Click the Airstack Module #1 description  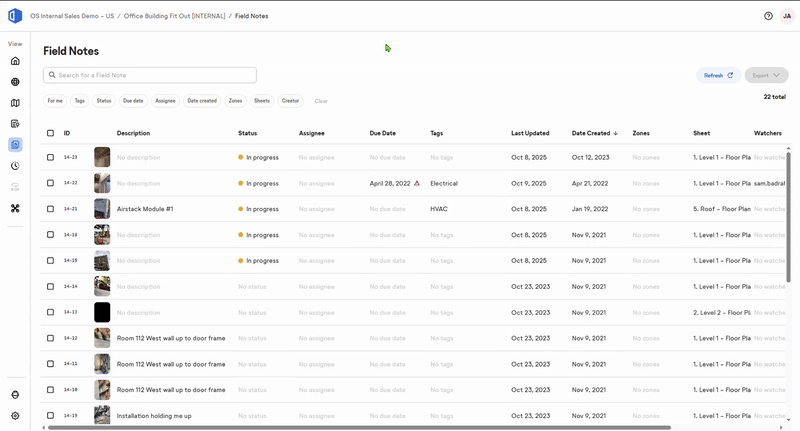(145, 209)
